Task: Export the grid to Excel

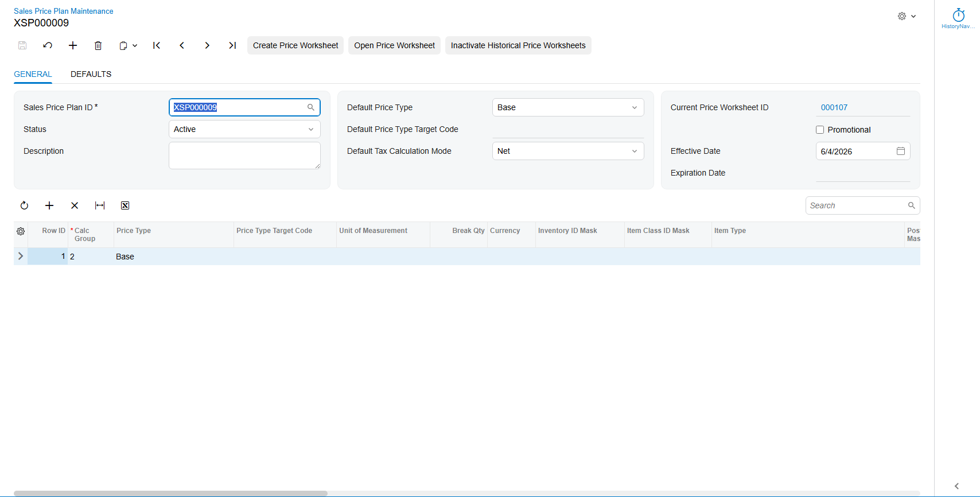Action: 125,205
